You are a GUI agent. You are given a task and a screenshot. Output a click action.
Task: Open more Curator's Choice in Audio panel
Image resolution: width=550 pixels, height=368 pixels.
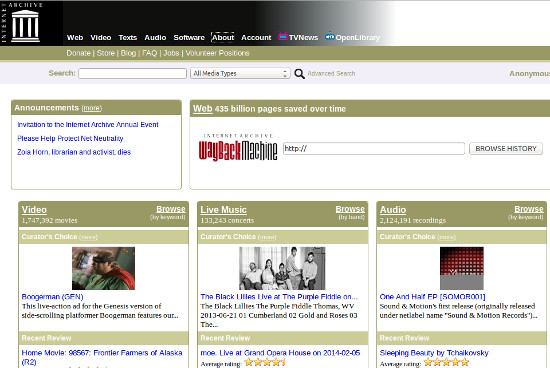[x=447, y=237]
